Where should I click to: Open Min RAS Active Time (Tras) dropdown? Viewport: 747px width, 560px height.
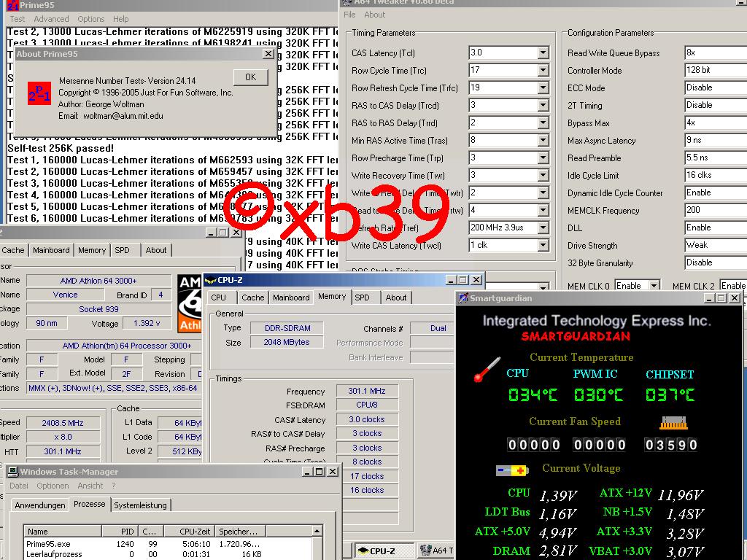point(543,141)
